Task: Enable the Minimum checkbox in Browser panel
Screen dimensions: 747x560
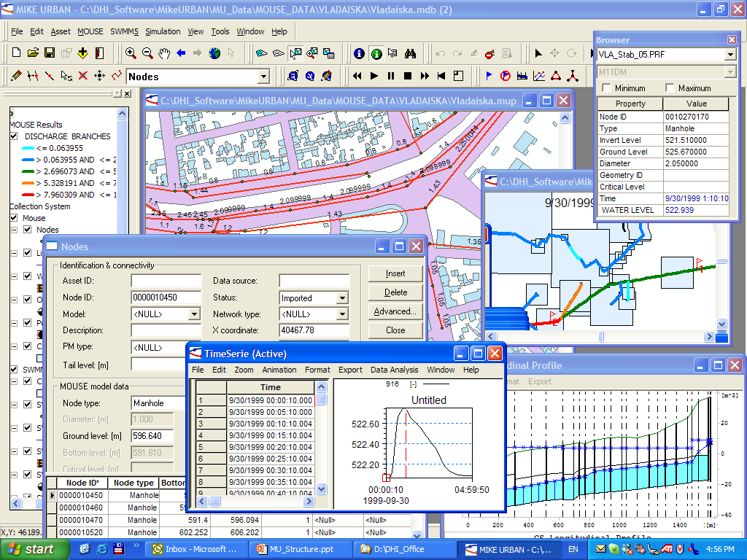Action: (x=606, y=88)
